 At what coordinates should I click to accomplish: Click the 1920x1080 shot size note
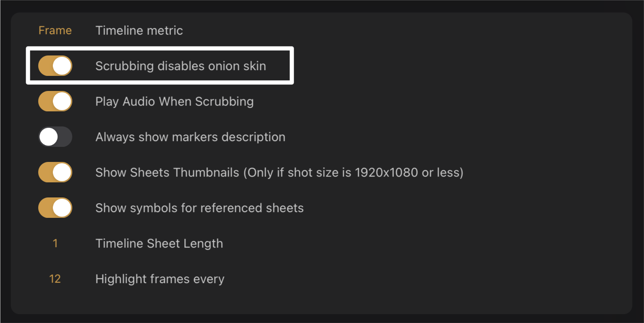pyautogui.click(x=353, y=172)
